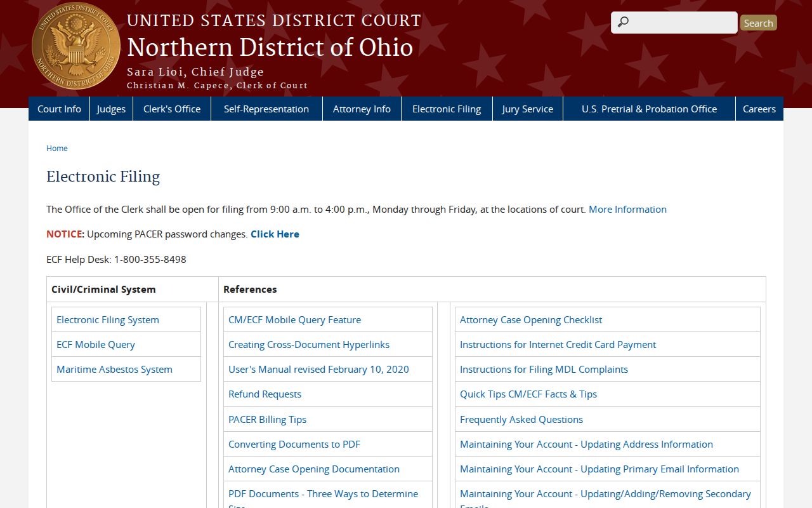Click the Northern District of Ohio court seal
Screen dimensions: 812x508
[x=76, y=46]
